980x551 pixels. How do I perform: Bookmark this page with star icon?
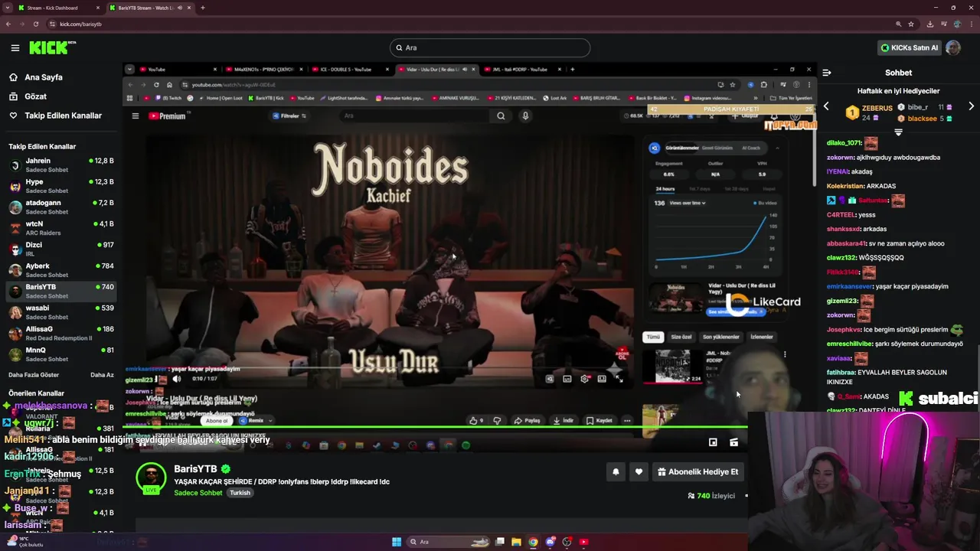[913, 24]
